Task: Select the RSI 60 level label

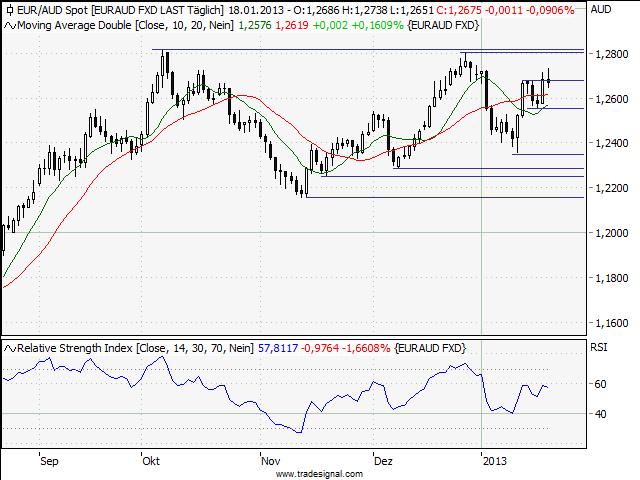Action: pos(599,384)
